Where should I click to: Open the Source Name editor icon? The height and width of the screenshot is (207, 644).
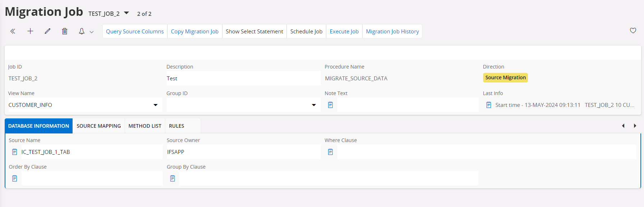[15, 152]
